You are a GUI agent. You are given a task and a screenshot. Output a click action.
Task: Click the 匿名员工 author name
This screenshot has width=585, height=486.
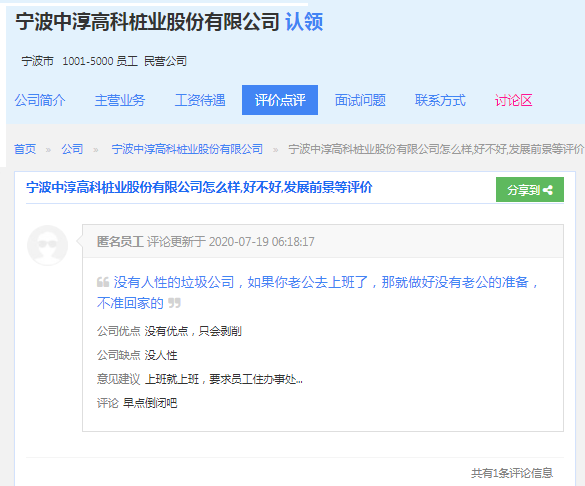[120, 242]
